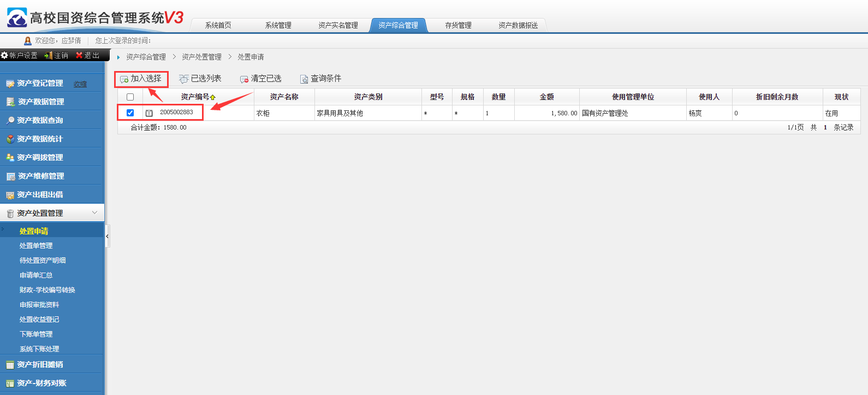
Task: Collapse the left sidebar with the splitter arrow
Action: (108, 237)
